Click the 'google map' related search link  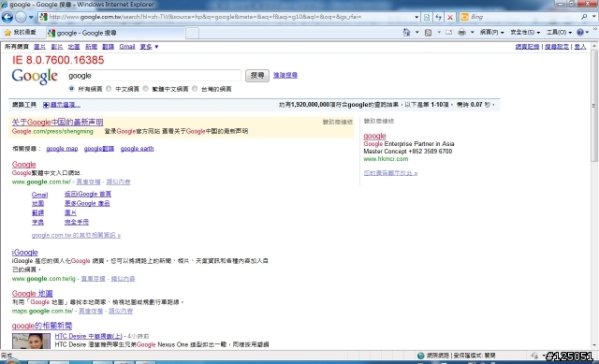(62, 149)
